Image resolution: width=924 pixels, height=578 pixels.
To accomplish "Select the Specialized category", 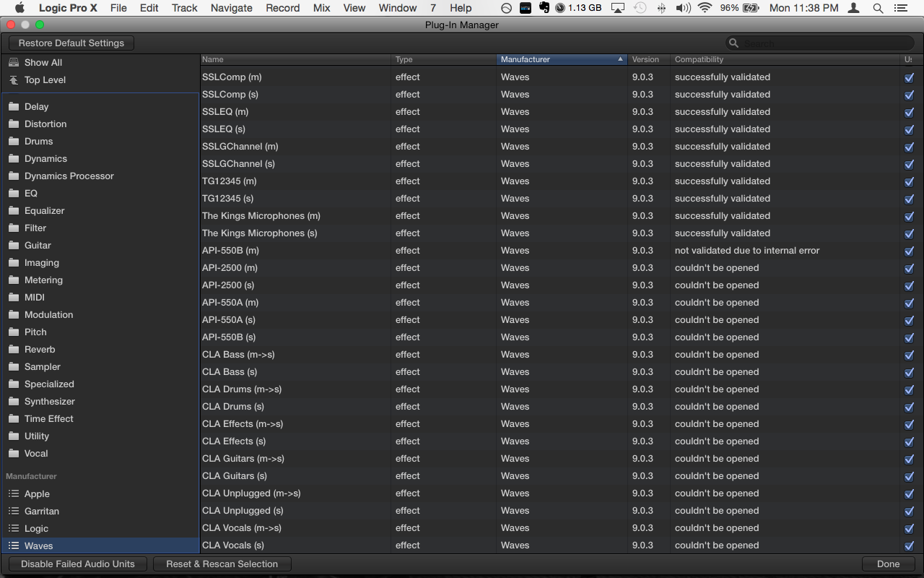I will point(100,384).
